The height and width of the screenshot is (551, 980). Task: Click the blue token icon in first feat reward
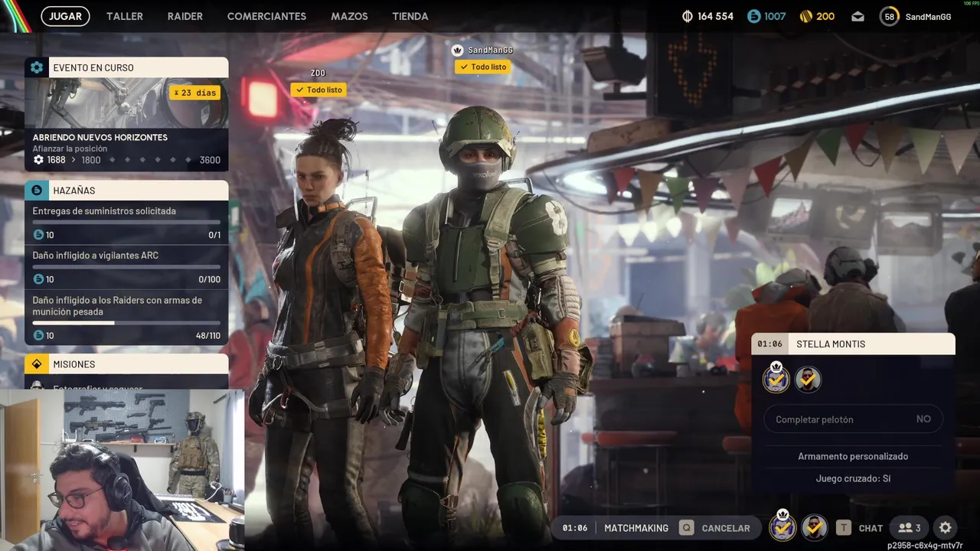[x=38, y=235]
